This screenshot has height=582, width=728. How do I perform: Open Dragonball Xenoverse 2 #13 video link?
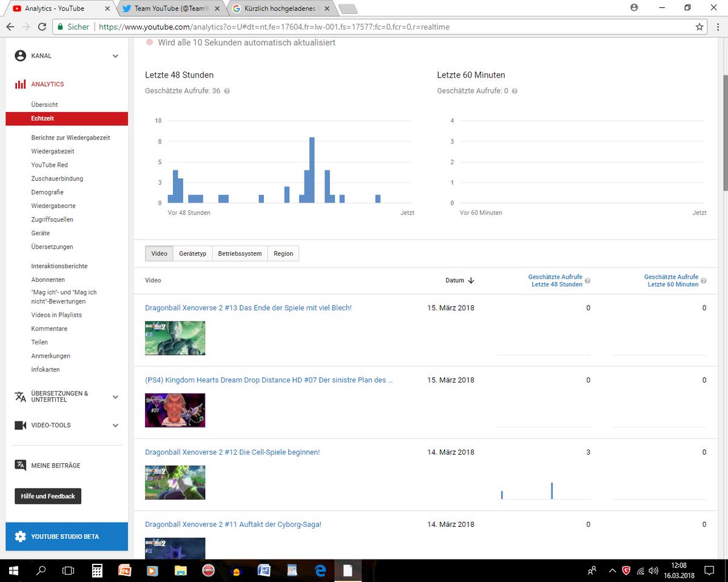[x=248, y=308]
